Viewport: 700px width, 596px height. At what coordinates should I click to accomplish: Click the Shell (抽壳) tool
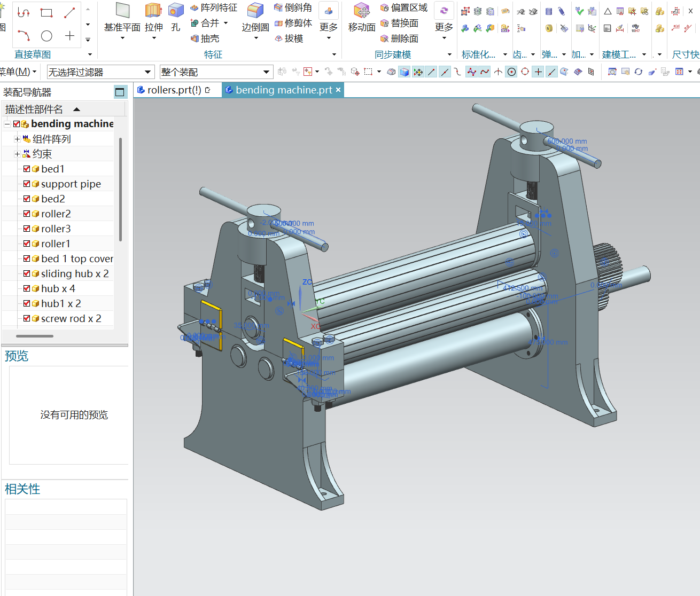tap(205, 38)
